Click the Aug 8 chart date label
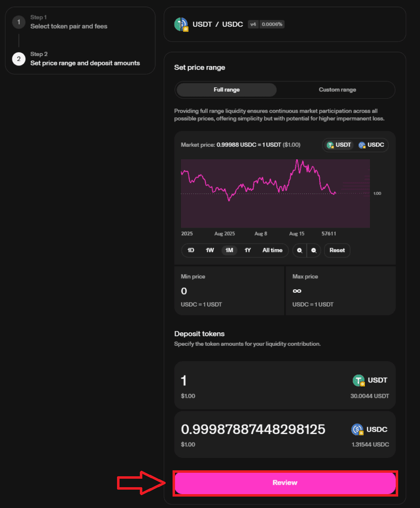Viewport: 420px width, 508px height. [x=261, y=234]
